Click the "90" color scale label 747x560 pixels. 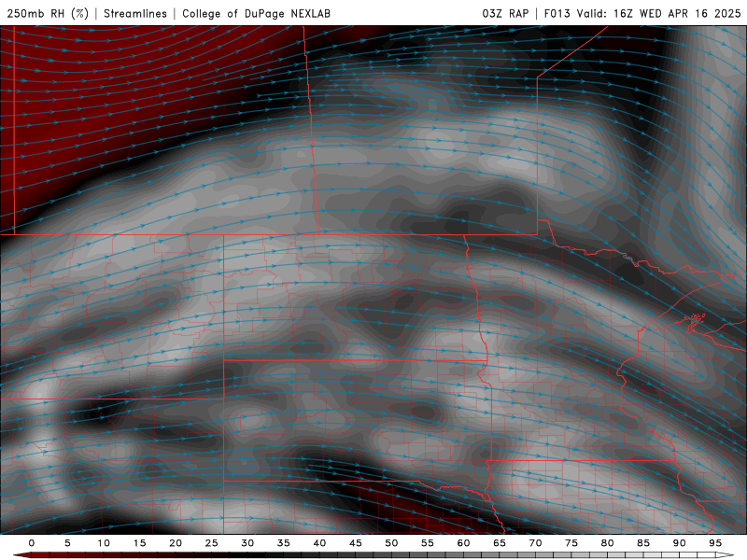click(680, 543)
